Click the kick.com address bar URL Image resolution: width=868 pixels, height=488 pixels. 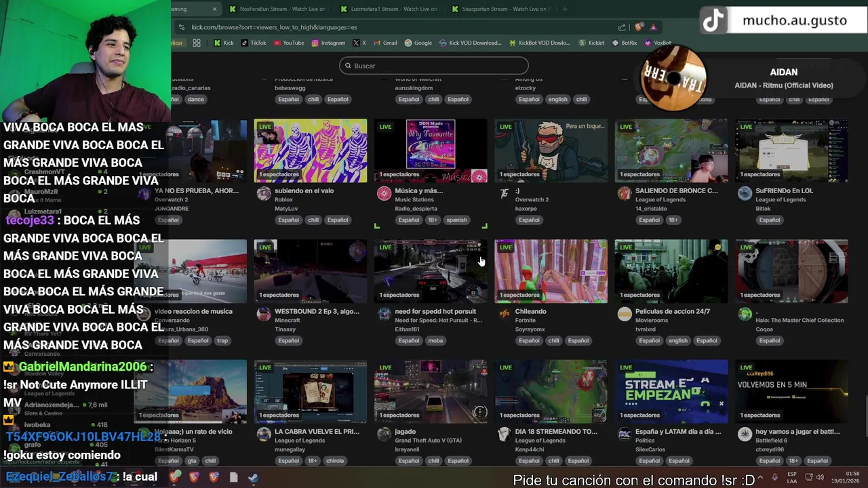coord(274,27)
